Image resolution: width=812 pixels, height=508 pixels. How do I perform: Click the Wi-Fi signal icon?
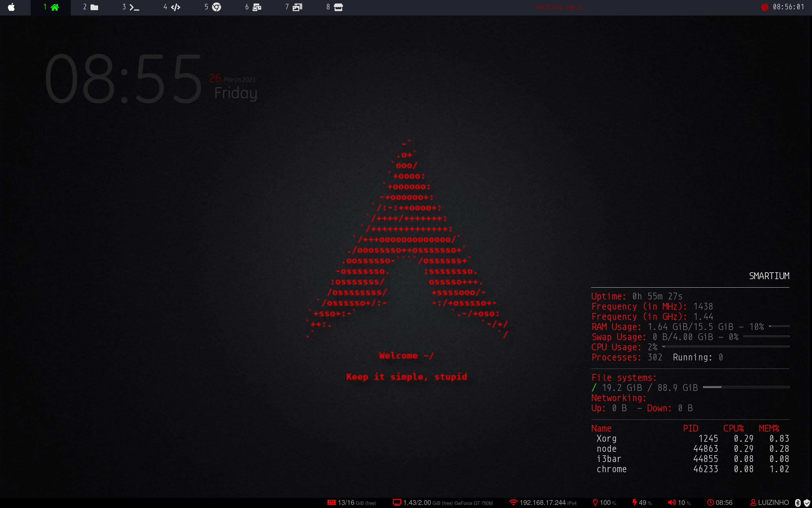[513, 502]
